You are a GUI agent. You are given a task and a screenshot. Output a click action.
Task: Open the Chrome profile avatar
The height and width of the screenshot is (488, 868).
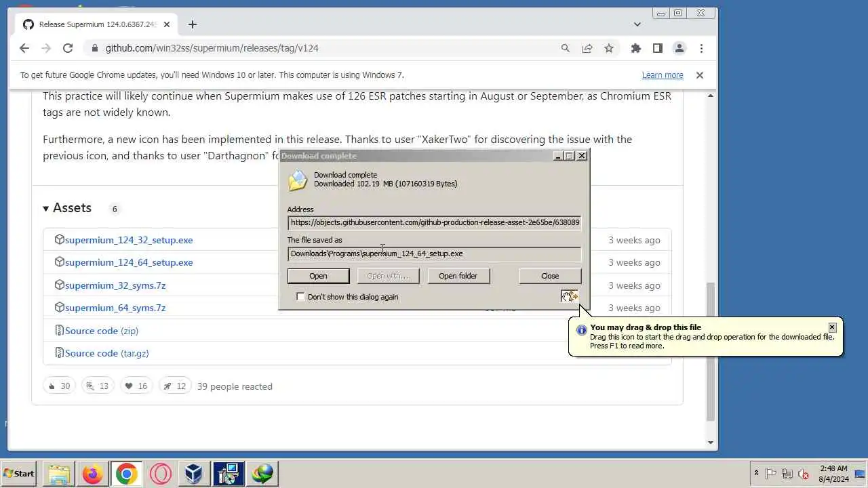point(679,48)
